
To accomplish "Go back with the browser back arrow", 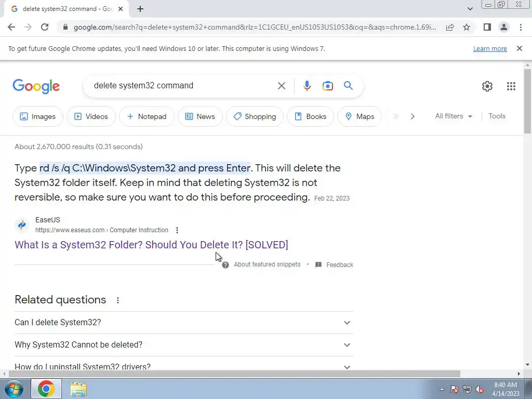I will tap(11, 27).
